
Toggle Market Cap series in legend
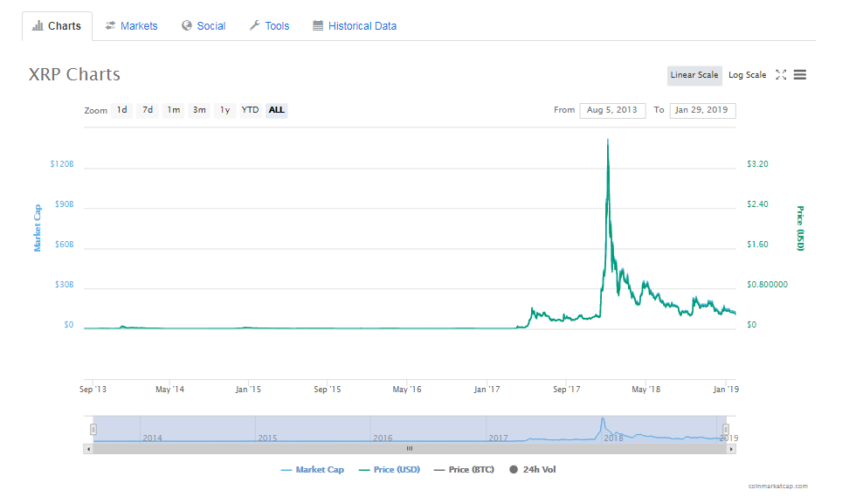[x=313, y=470]
